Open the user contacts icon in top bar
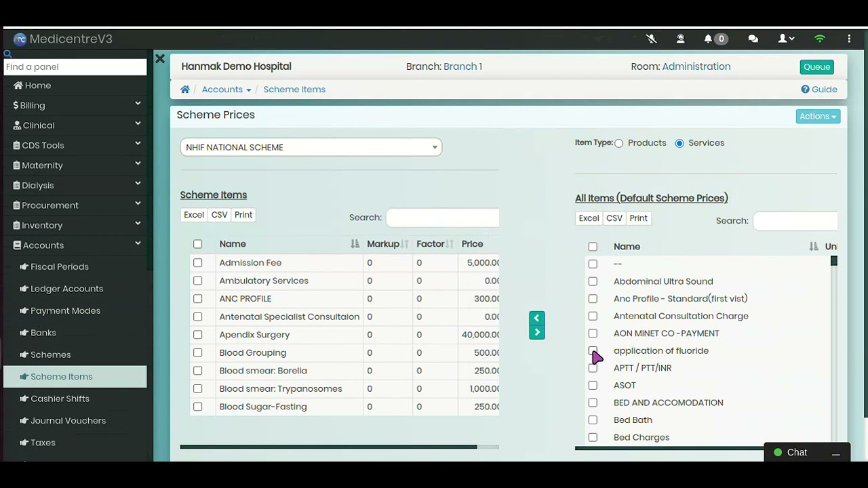 [x=680, y=39]
